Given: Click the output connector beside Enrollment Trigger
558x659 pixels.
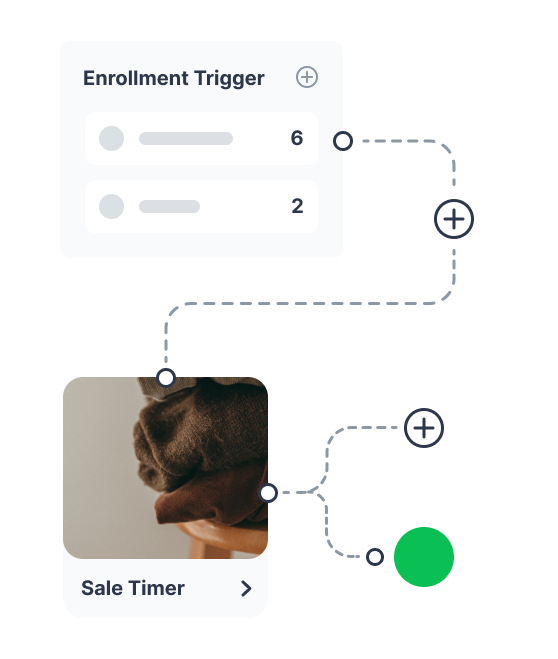Looking at the screenshot, I should pos(343,141).
